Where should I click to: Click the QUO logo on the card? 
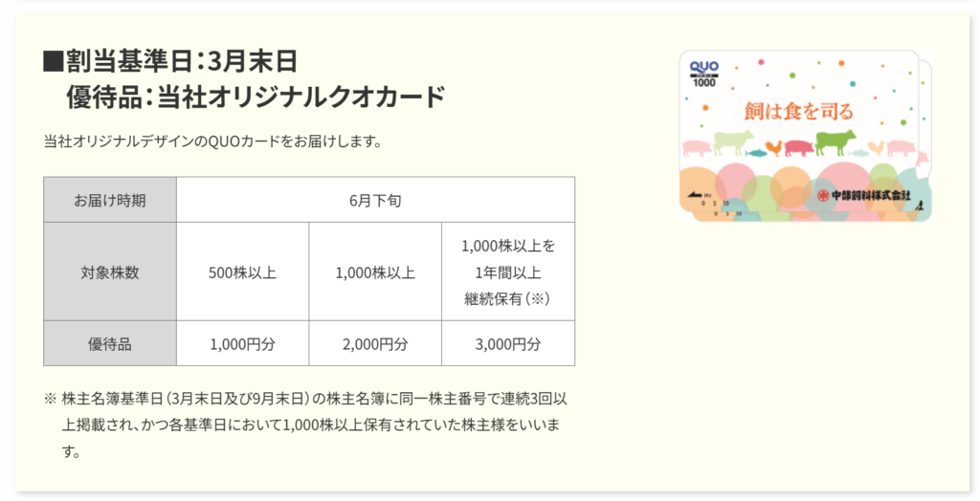click(x=703, y=68)
